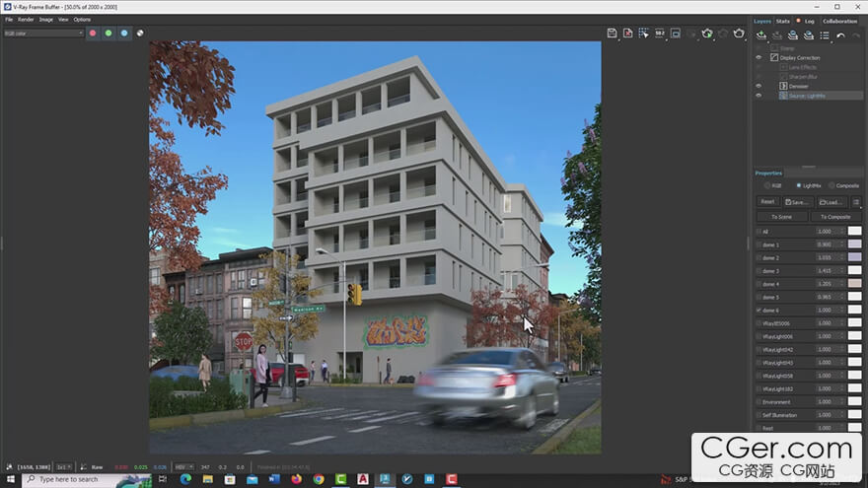Toggle the green channel button
This screenshot has width=868, height=488.
point(108,34)
